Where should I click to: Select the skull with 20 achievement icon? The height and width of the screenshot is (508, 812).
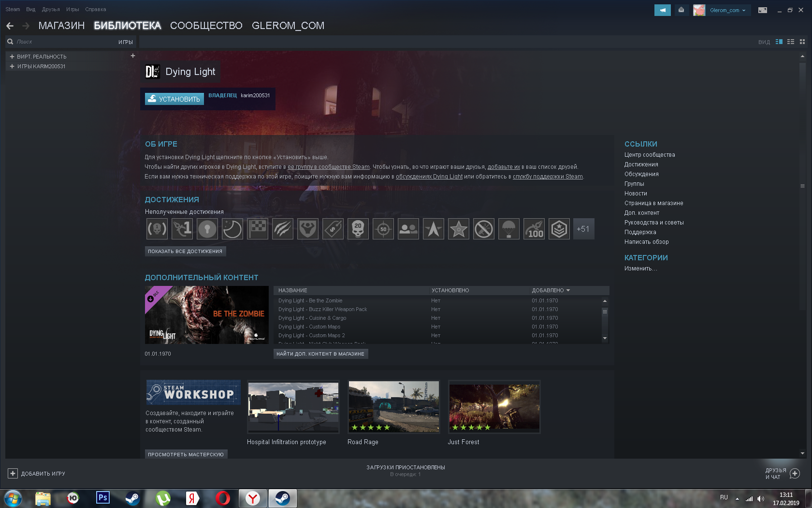click(x=358, y=229)
